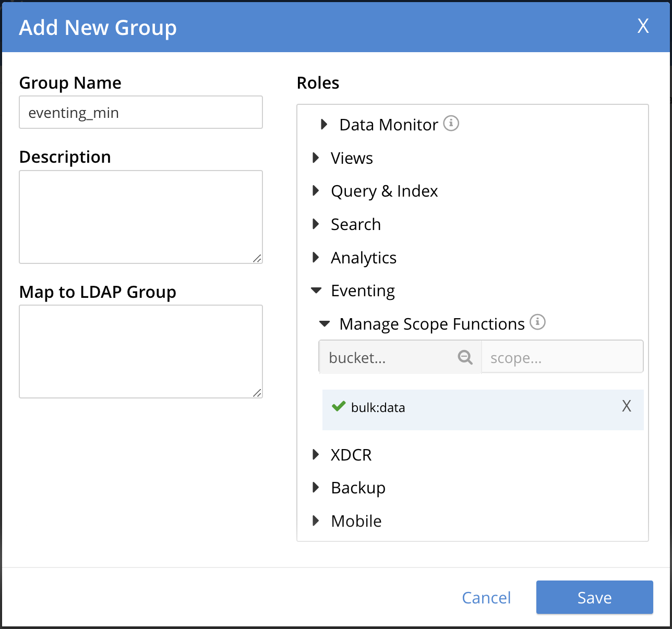Expand the Query & Index section

316,191
